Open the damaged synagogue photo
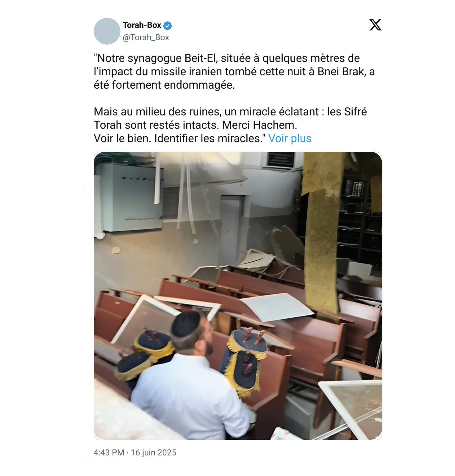The height and width of the screenshot is (476, 455). click(x=238, y=296)
